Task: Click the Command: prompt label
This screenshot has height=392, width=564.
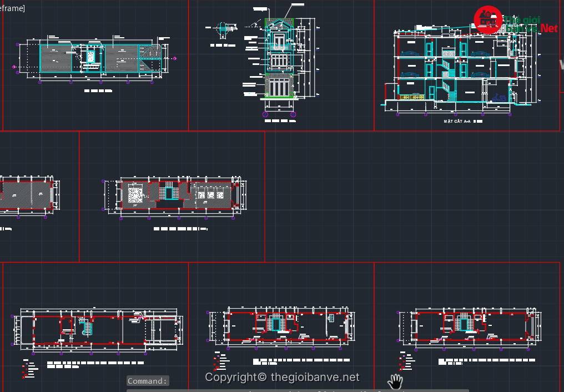Action: click(148, 381)
